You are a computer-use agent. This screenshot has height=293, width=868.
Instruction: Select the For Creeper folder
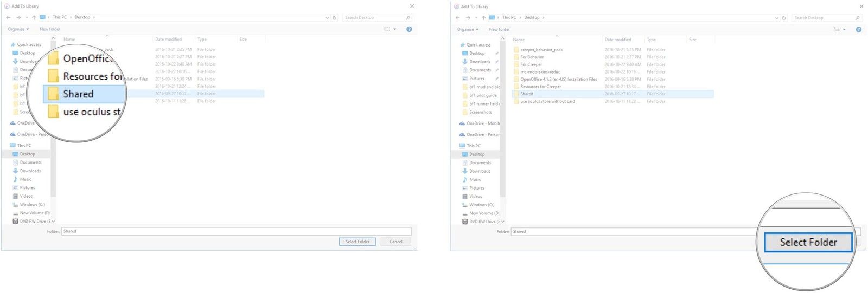531,64
